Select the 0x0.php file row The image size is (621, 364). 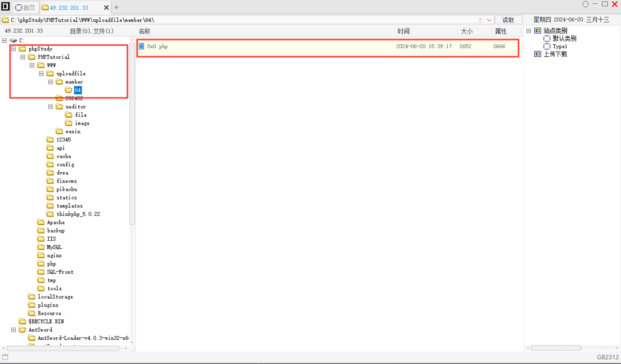(x=328, y=46)
